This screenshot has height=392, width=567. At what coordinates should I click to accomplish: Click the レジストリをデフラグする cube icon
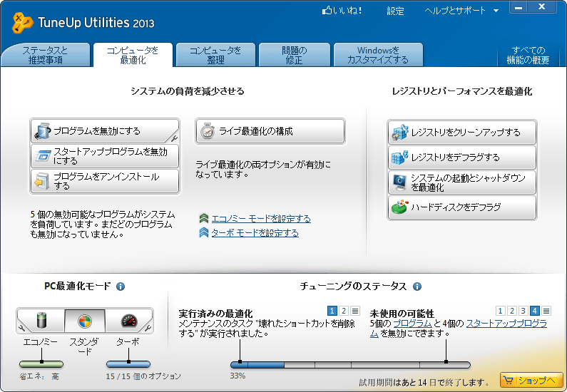[400, 158]
